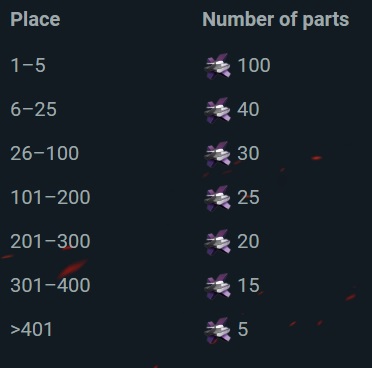The height and width of the screenshot is (368, 372).
Task: Click the 101–200 place range
Action: click(x=50, y=197)
